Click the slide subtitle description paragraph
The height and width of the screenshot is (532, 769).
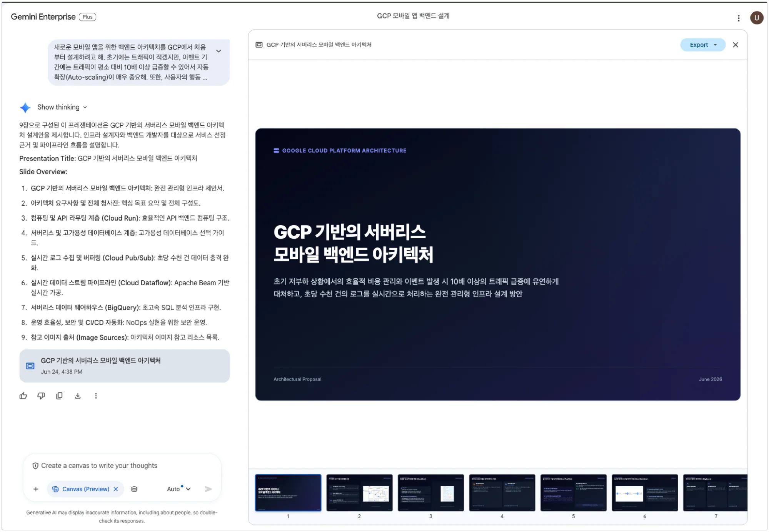pyautogui.click(x=416, y=288)
